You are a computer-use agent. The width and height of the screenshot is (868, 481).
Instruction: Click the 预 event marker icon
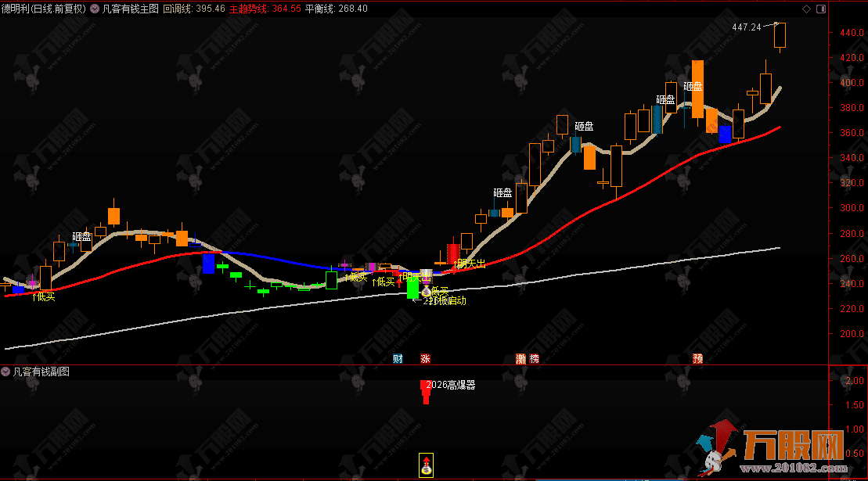tap(697, 359)
